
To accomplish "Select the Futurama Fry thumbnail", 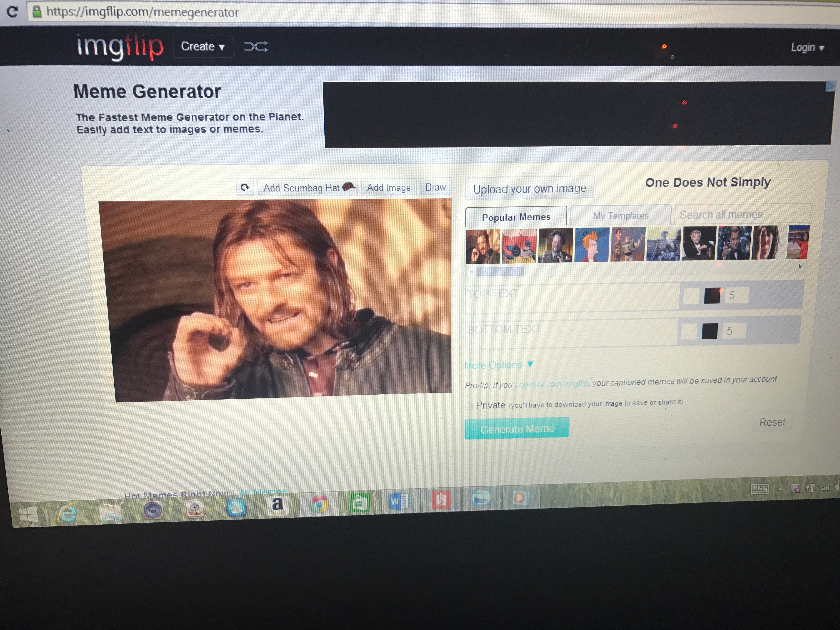I will tap(592, 245).
